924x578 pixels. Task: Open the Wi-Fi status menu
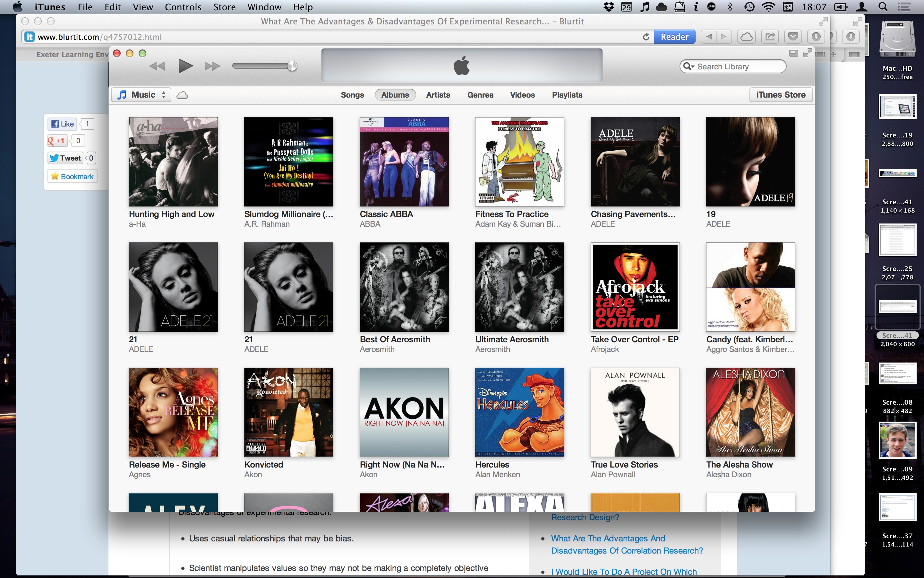(768, 7)
